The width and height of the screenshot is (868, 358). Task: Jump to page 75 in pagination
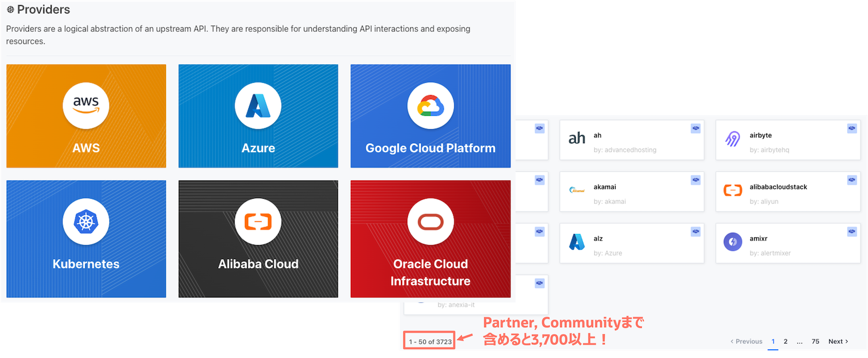[815, 341]
